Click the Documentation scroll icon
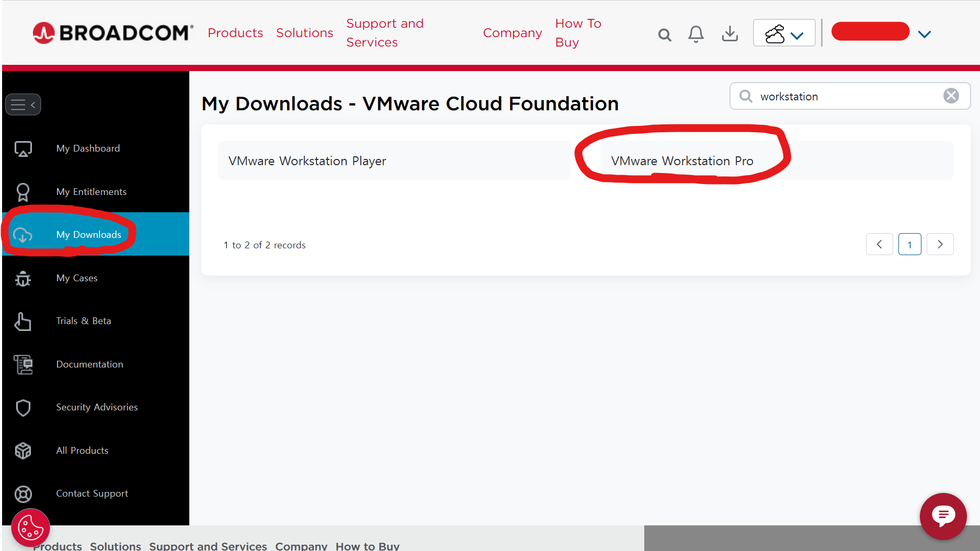 coord(23,364)
